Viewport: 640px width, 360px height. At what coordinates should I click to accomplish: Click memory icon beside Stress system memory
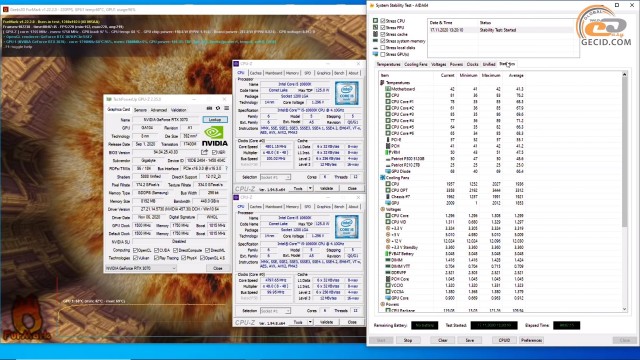tap(376, 41)
